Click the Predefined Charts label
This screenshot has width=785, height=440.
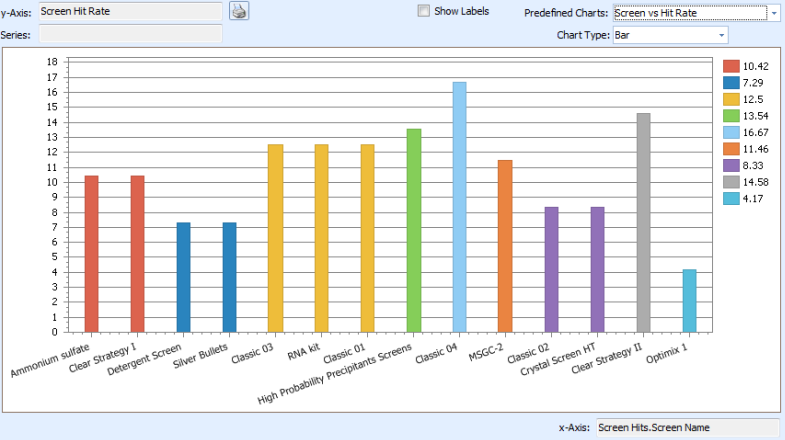566,13
